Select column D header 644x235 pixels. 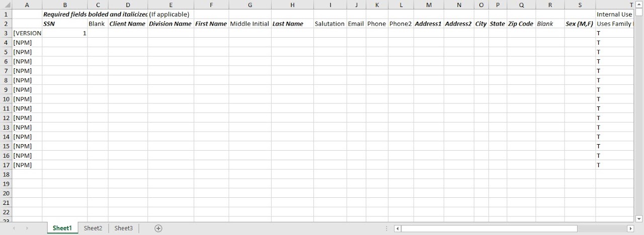click(x=128, y=5)
